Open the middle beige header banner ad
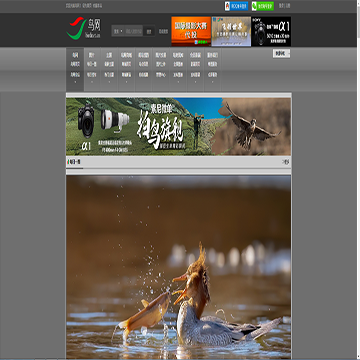The image size is (360, 360). click(231, 31)
